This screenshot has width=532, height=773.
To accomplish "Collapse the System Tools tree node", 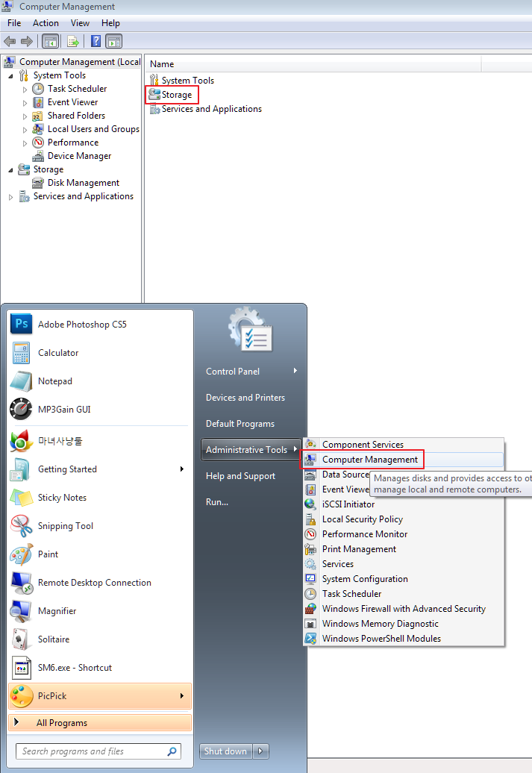I will point(11,76).
